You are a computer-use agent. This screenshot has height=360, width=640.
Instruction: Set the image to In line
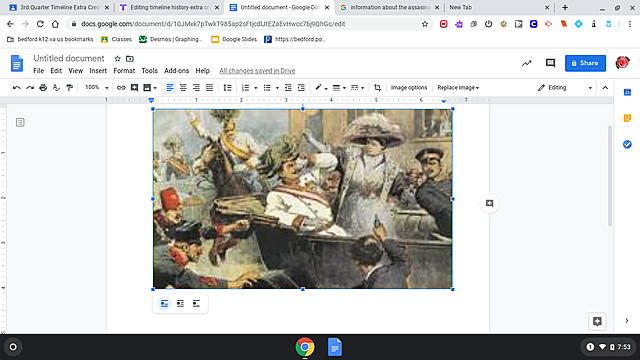point(164,303)
